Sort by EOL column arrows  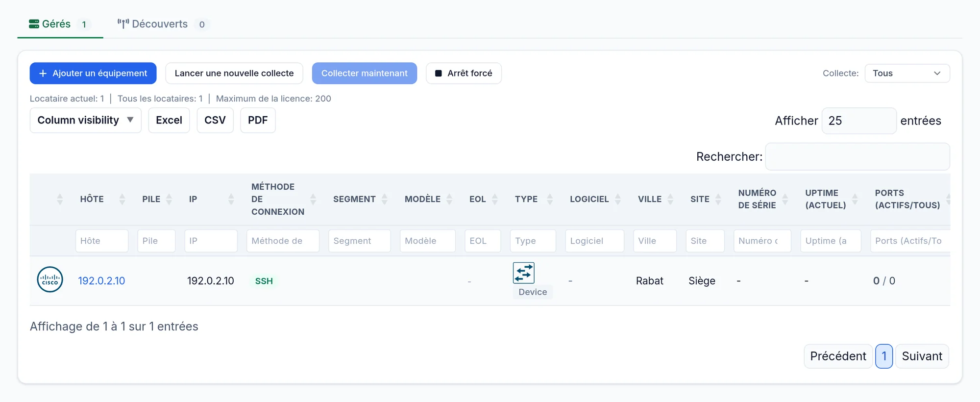click(x=495, y=199)
